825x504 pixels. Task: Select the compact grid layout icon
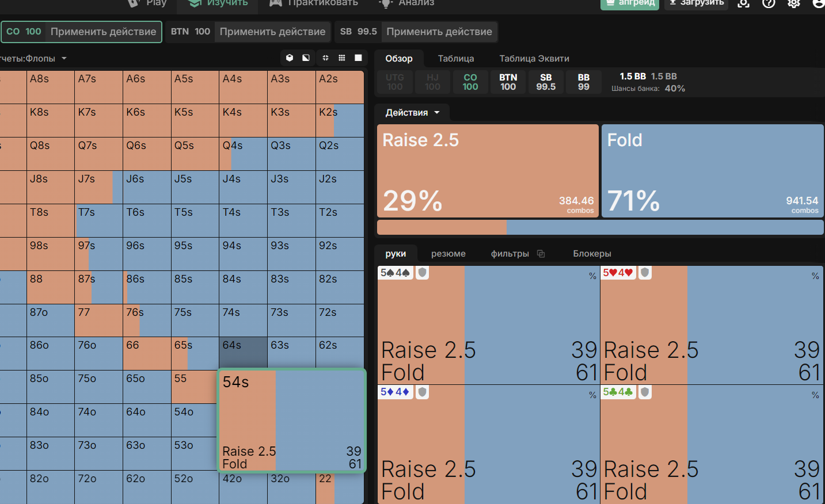pos(325,58)
